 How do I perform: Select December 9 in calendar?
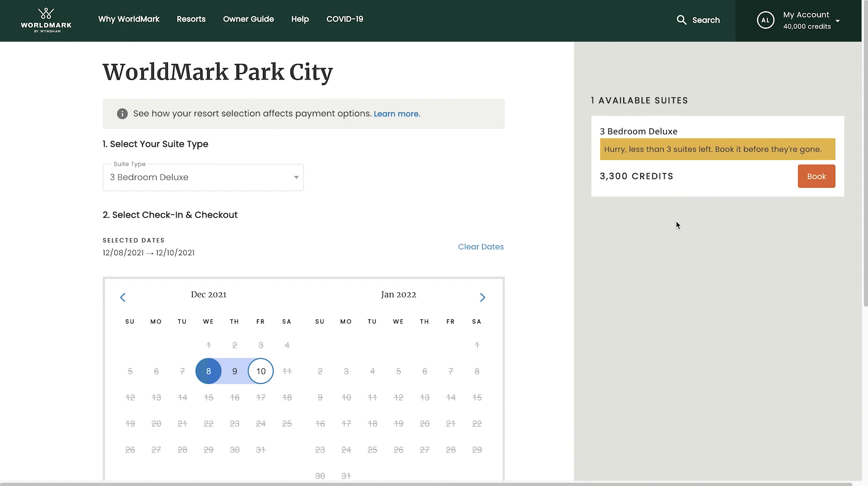pyautogui.click(x=235, y=371)
